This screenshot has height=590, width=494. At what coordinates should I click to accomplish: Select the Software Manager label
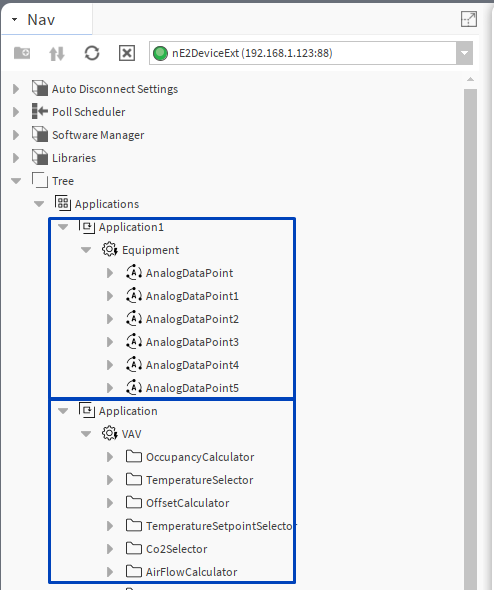(x=98, y=135)
